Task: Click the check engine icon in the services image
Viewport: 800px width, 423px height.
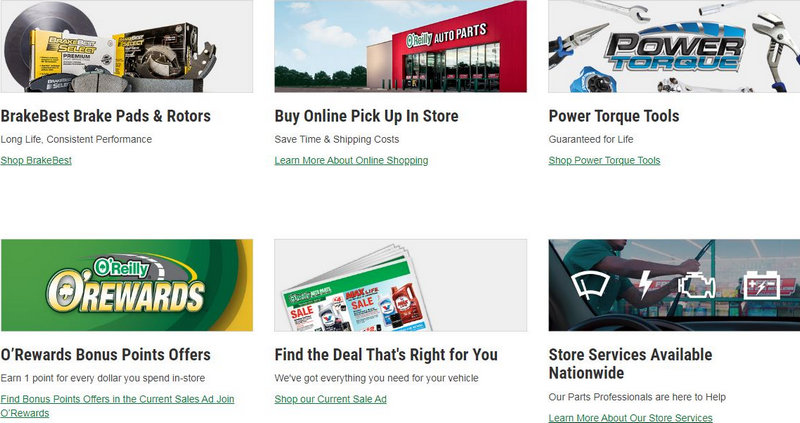Action: [697, 285]
